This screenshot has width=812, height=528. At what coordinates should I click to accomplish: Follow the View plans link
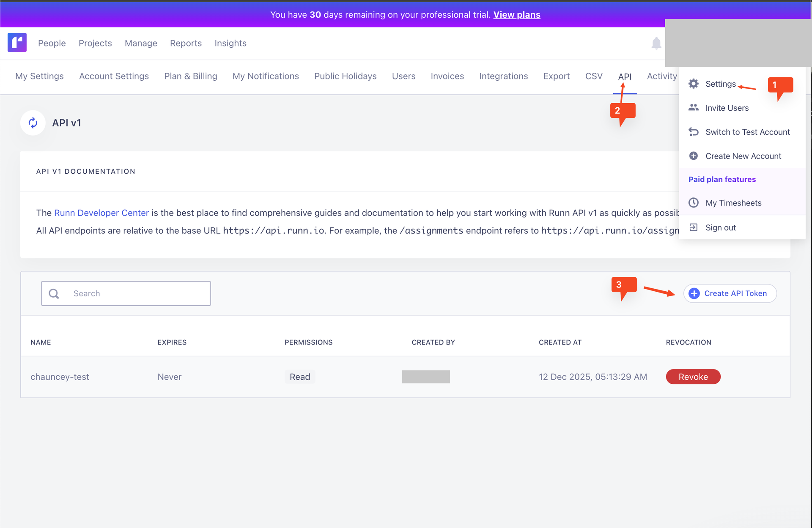(x=517, y=14)
